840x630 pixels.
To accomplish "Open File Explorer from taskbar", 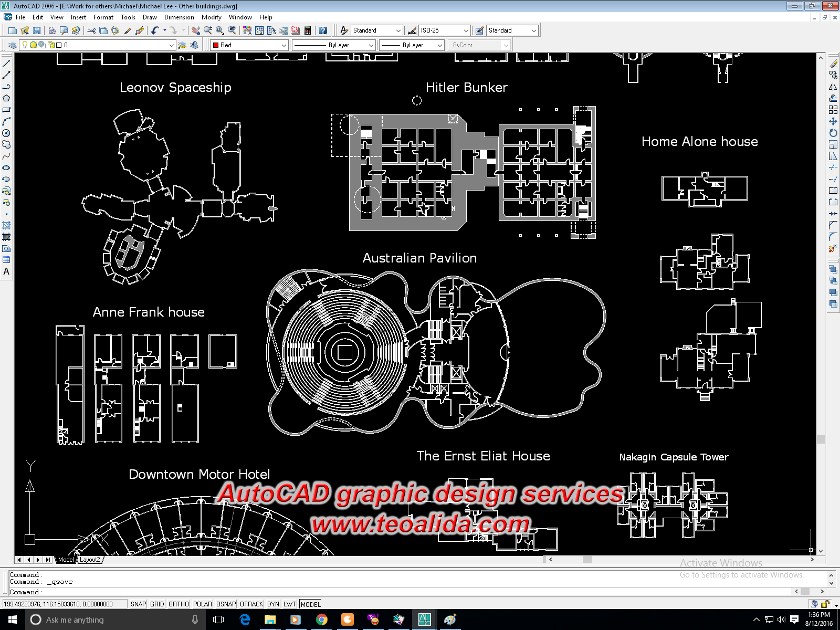I will pyautogui.click(x=270, y=619).
